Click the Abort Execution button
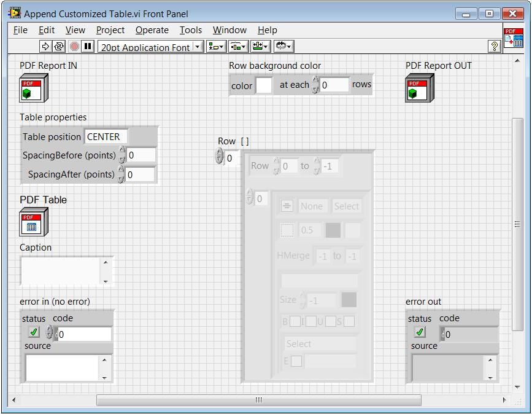The width and height of the screenshot is (532, 414). 74,47
